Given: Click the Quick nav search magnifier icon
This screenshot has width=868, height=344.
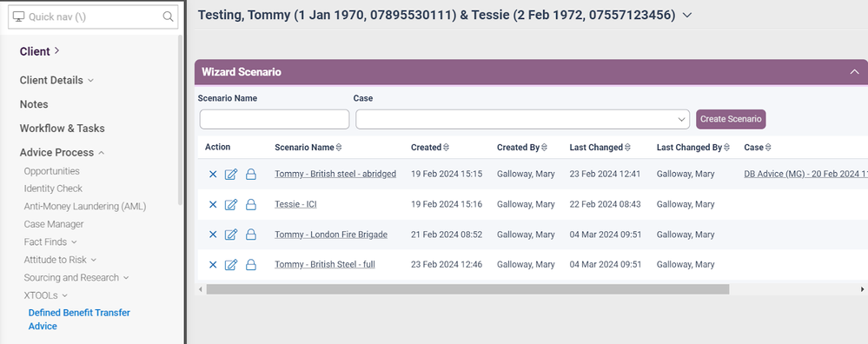Looking at the screenshot, I should tap(168, 17).
